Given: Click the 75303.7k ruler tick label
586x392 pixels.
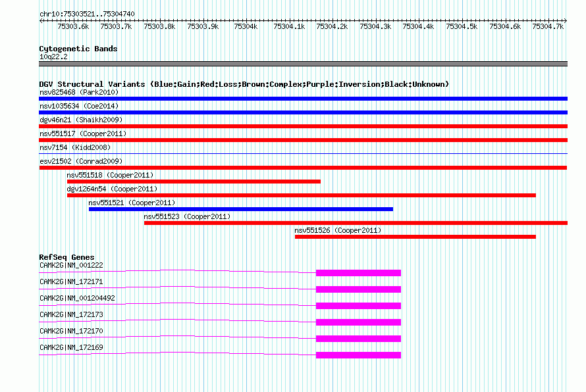Looking at the screenshot, I should click(117, 27).
